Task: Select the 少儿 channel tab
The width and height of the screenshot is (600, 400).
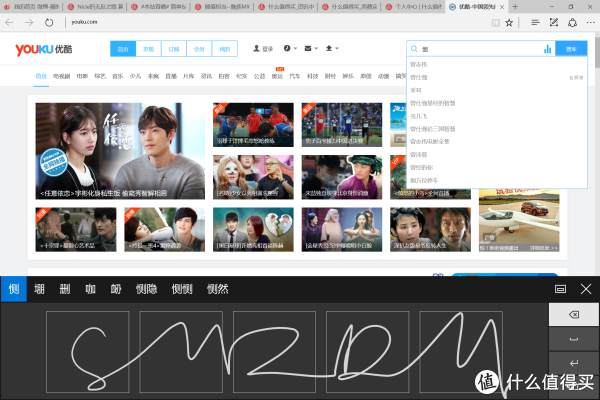Action: 135,76
